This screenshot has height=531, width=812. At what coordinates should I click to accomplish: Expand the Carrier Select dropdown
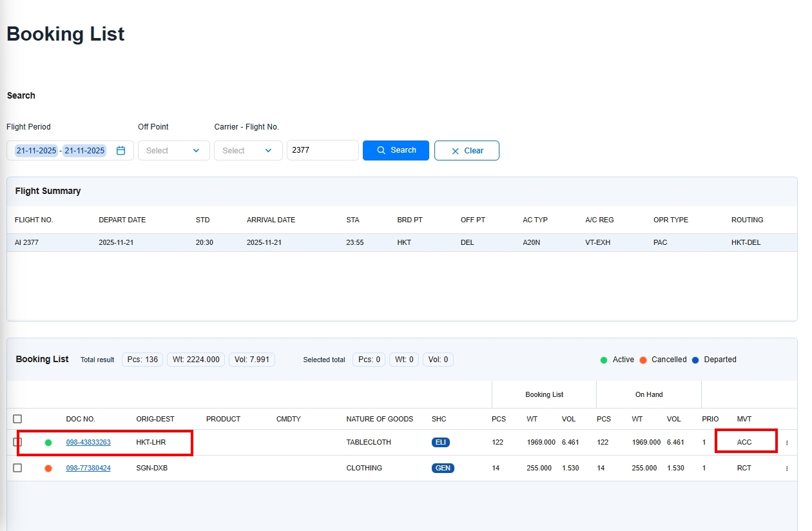(248, 150)
